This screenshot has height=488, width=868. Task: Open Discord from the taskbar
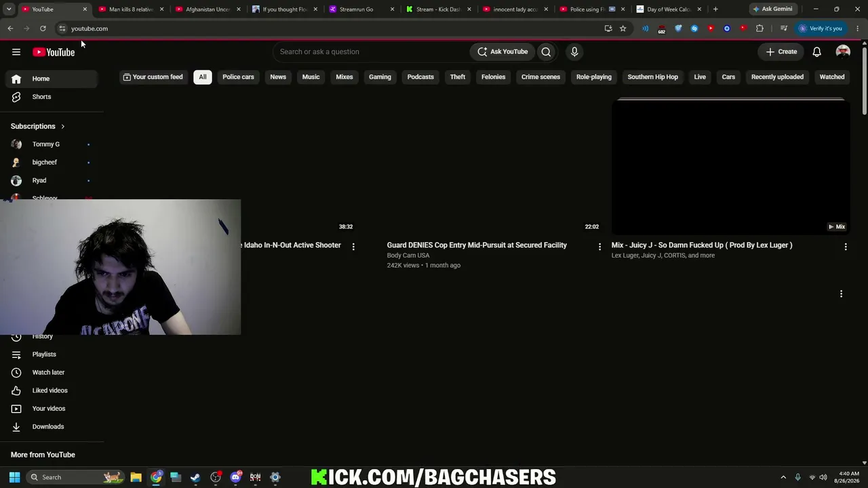pos(235,477)
